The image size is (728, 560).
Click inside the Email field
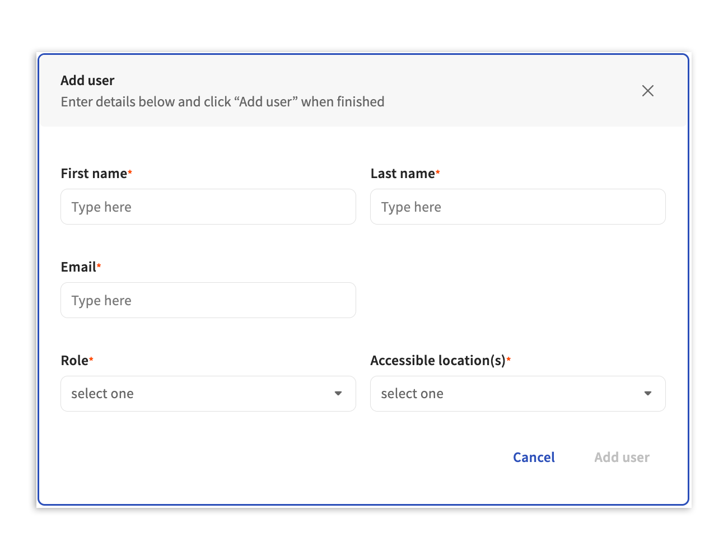(x=208, y=300)
